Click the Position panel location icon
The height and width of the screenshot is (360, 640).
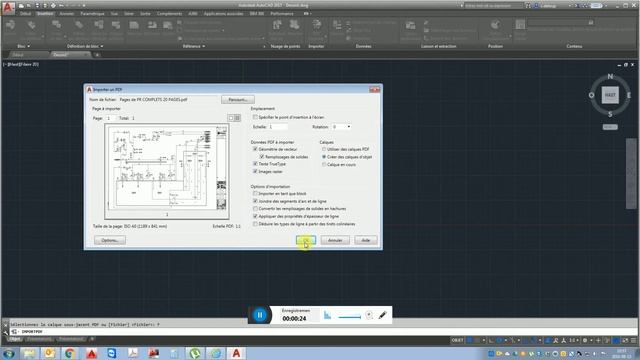pos(495,25)
